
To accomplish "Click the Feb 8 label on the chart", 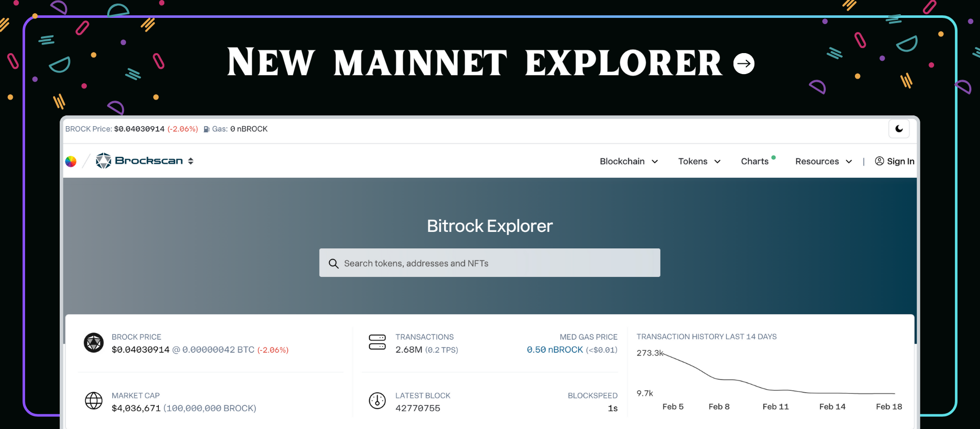I will (719, 407).
